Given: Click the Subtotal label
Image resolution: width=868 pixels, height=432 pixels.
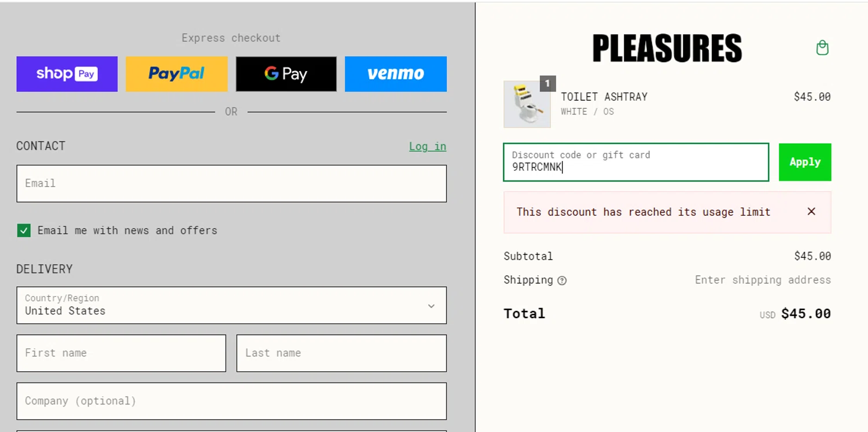Looking at the screenshot, I should tap(528, 256).
